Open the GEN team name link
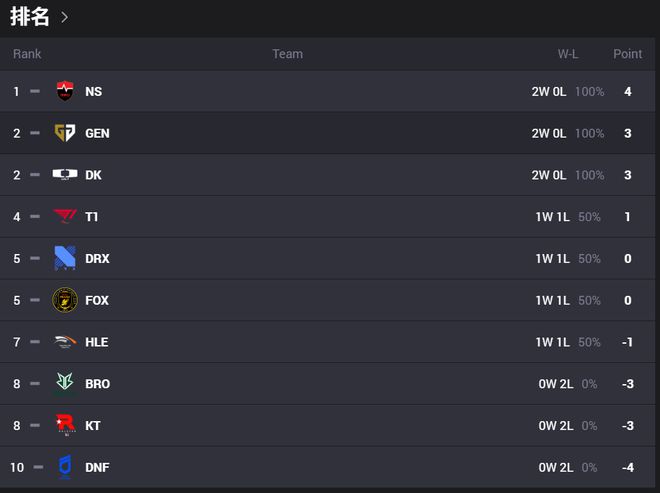660x493 pixels. pos(97,133)
